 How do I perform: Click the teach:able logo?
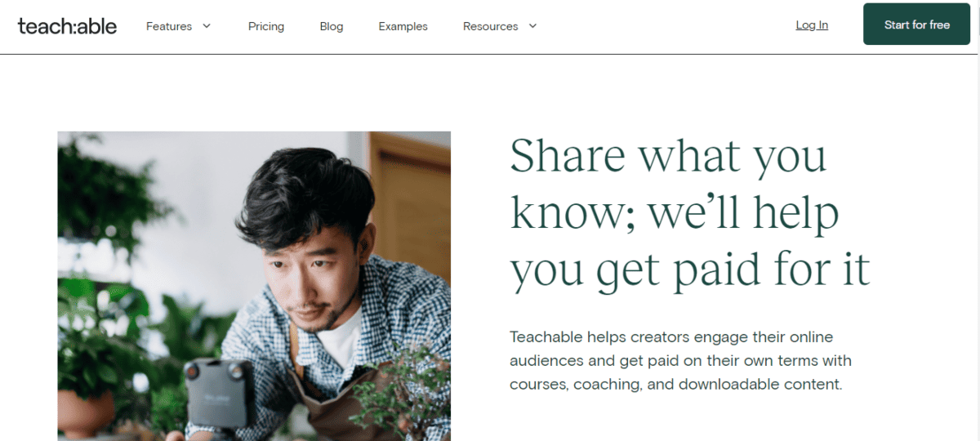point(67,26)
